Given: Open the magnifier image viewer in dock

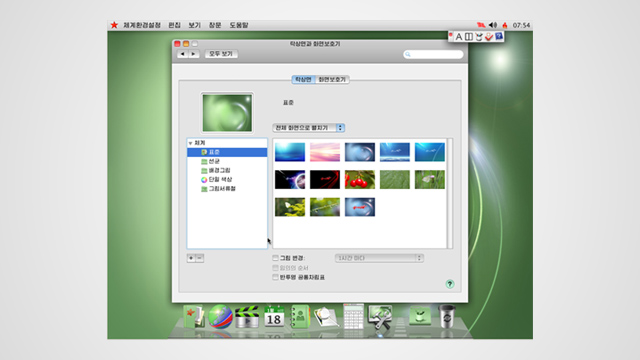Looking at the screenshot, I should [x=326, y=317].
